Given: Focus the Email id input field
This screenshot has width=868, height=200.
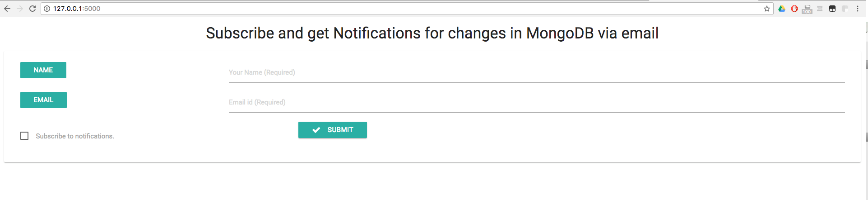Looking at the screenshot, I should [537, 102].
